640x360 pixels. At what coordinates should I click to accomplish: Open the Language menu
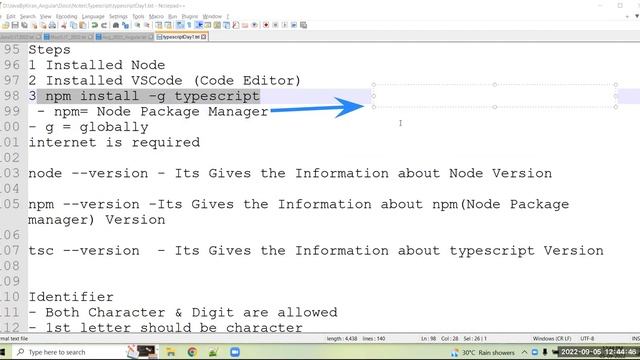pyautogui.click(x=93, y=16)
